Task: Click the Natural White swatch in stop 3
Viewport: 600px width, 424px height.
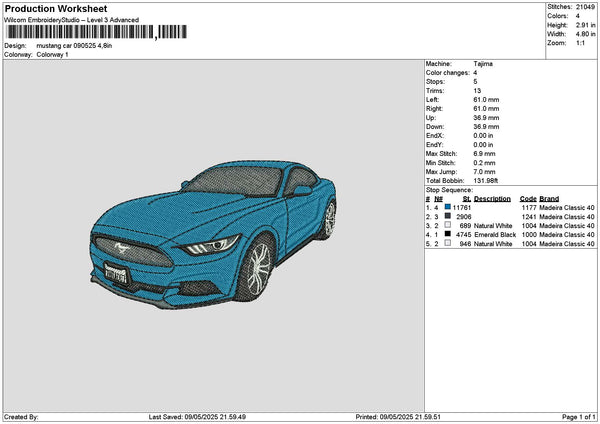Action: coord(447,225)
